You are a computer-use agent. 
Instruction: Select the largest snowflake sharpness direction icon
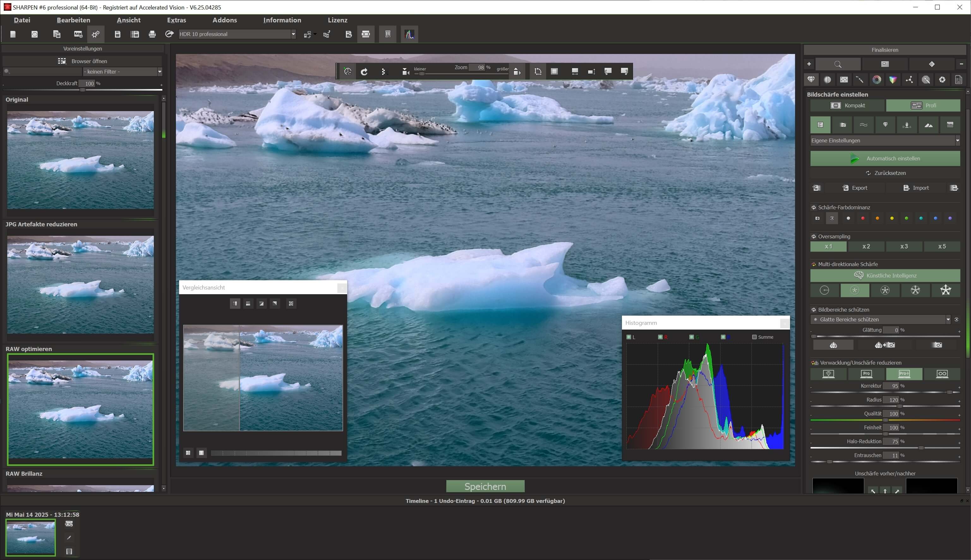pos(945,290)
